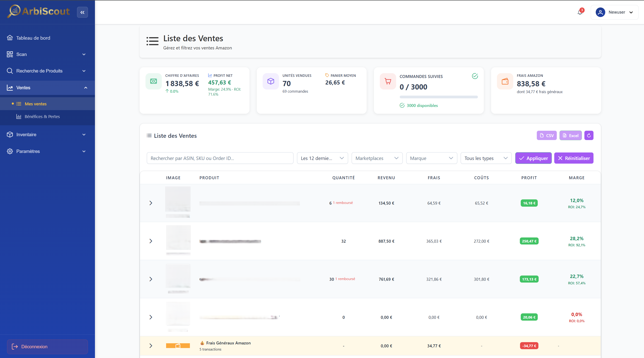
Task: Open the Marketplaces dropdown
Action: [x=377, y=158]
